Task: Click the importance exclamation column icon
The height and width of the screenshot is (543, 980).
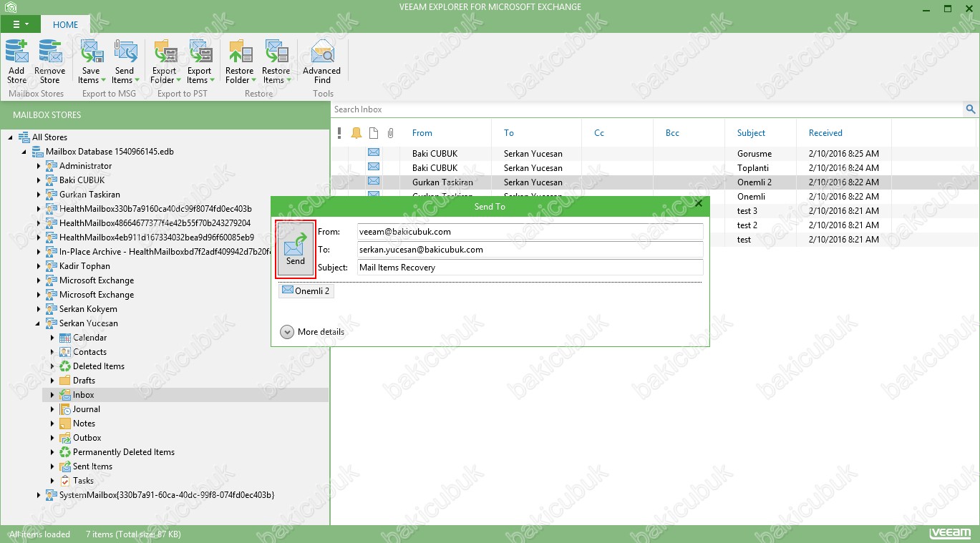Action: tap(339, 133)
